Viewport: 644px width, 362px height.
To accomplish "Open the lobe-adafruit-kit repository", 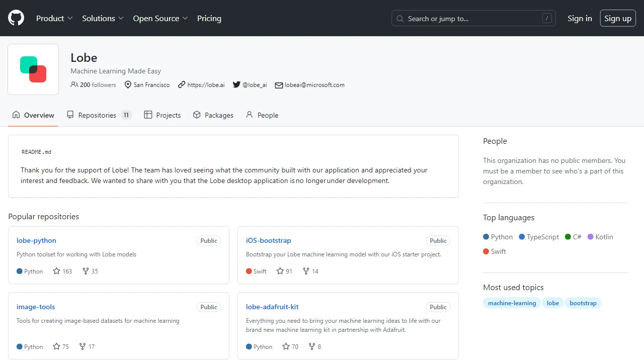I will (272, 307).
